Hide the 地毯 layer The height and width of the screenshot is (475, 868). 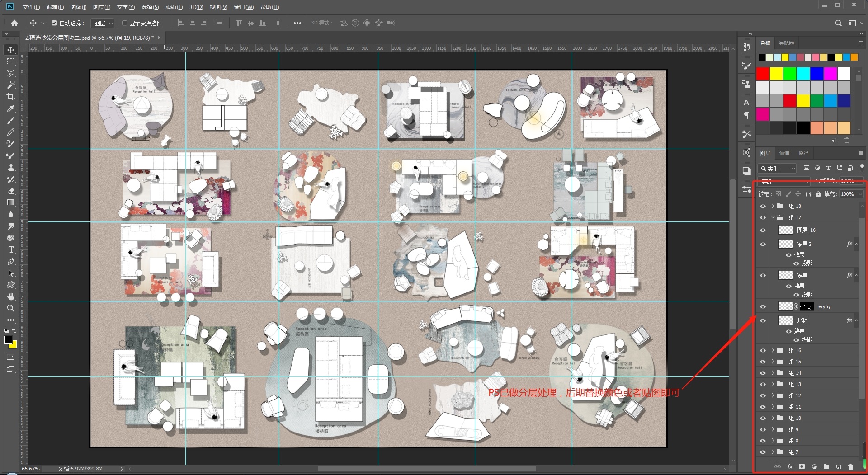click(x=763, y=320)
